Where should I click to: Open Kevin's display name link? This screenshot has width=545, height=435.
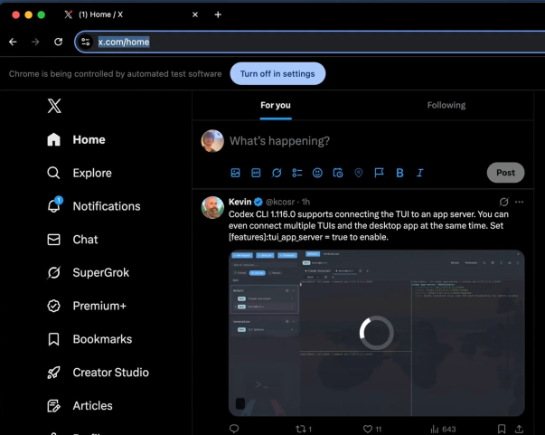(240, 202)
